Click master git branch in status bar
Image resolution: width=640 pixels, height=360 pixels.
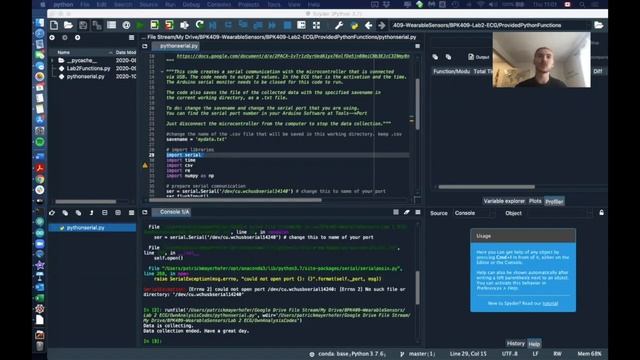(418, 354)
